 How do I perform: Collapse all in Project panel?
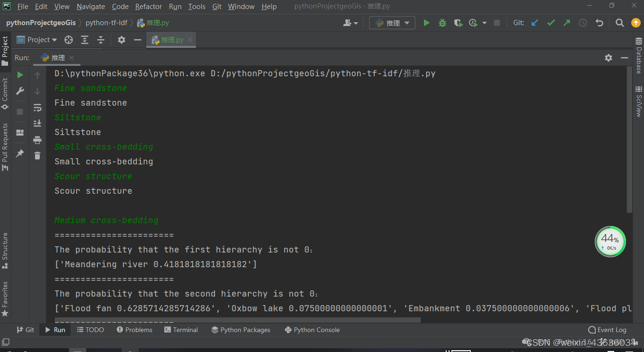pyautogui.click(x=101, y=40)
